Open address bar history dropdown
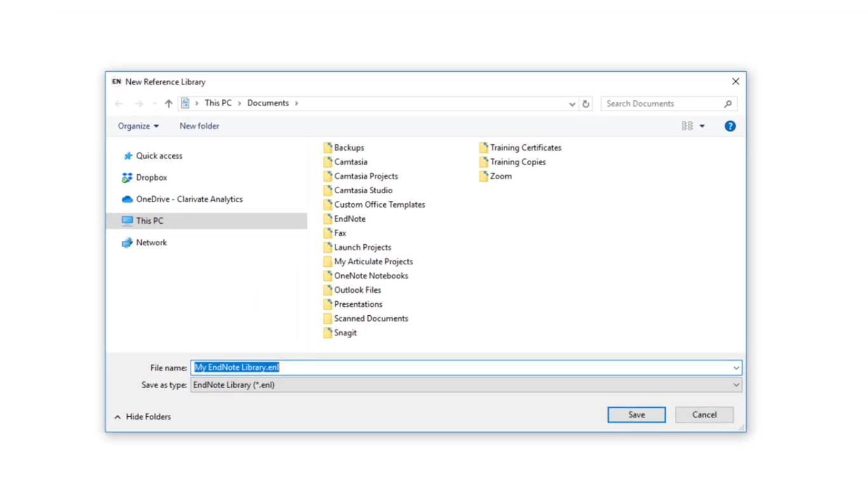Screen dimensions: 868x488 tap(572, 104)
